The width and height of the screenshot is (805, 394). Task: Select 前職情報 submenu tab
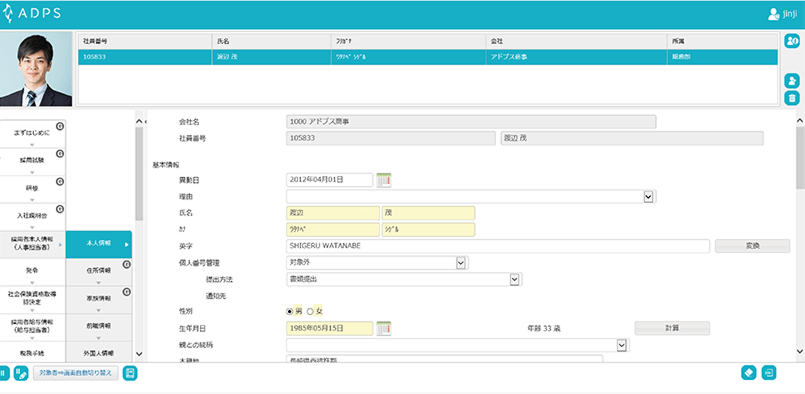[x=99, y=328]
